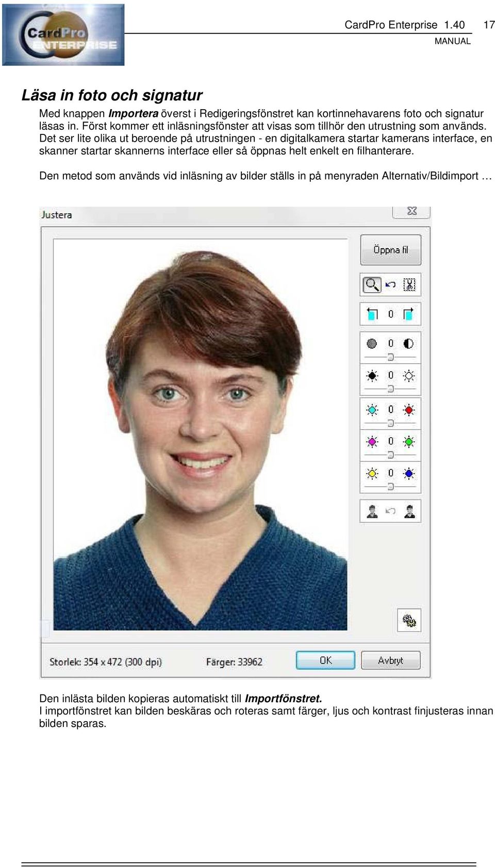
Task: Click the gray undo arrow between portraits
Action: (391, 511)
